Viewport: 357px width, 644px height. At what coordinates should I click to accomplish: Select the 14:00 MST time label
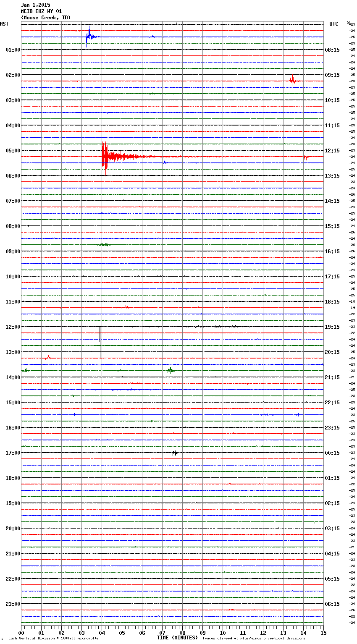coord(13,377)
